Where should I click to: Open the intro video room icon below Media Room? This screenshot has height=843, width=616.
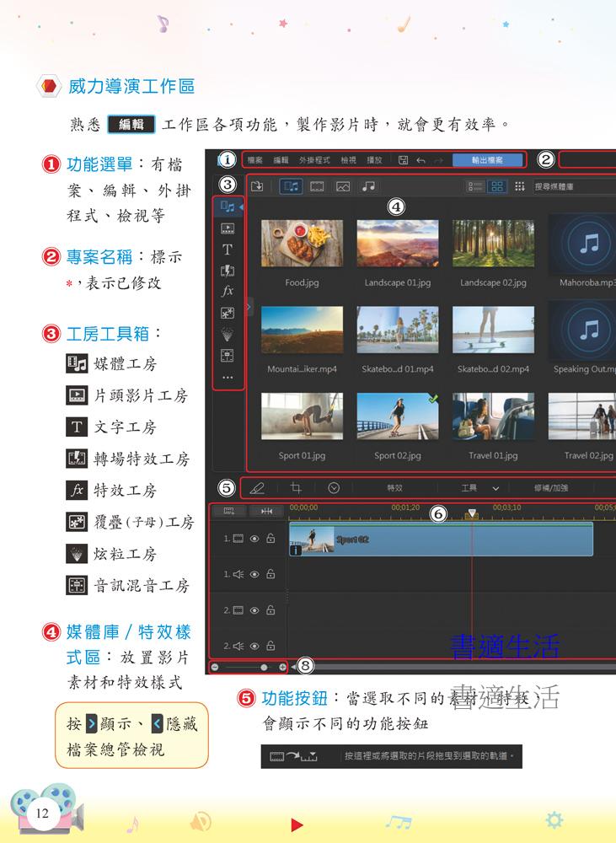[x=228, y=228]
